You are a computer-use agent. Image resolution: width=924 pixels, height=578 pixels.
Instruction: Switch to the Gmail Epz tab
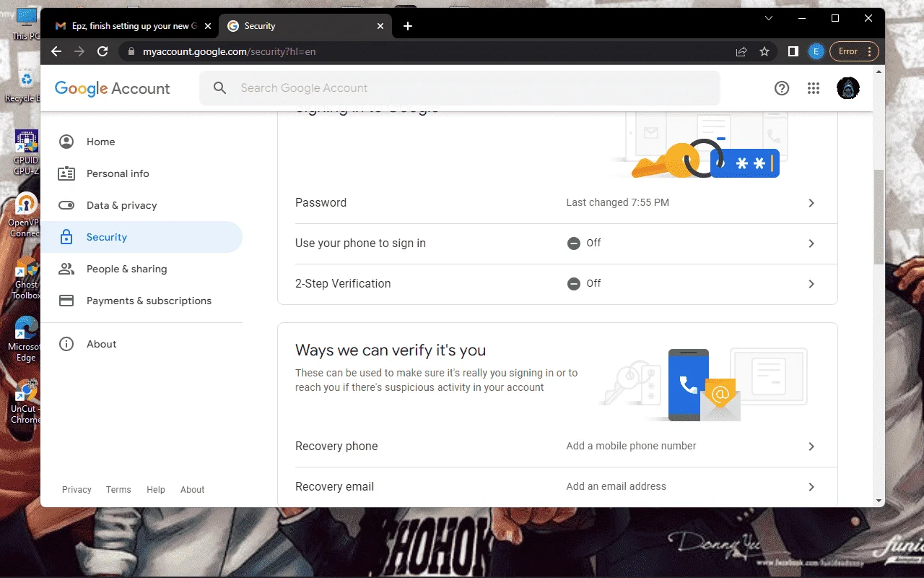tap(133, 26)
